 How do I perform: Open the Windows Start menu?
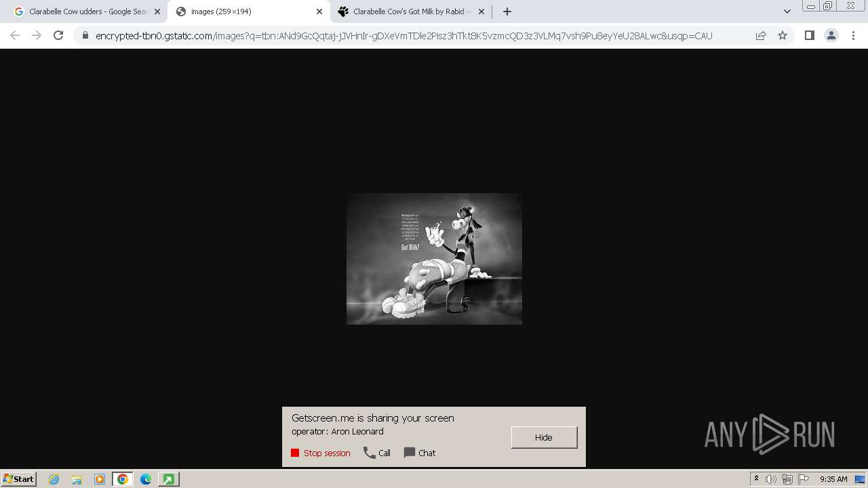click(19, 479)
